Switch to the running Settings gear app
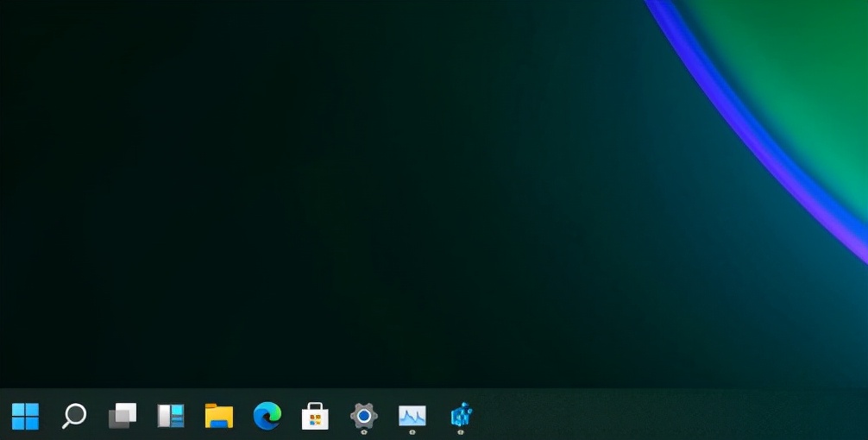 tap(364, 416)
